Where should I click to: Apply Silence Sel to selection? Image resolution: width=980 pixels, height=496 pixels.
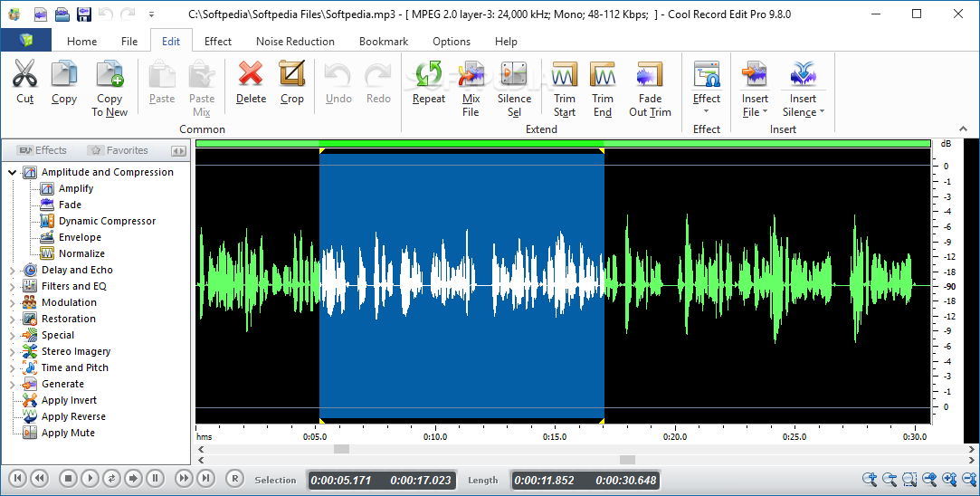(514, 74)
